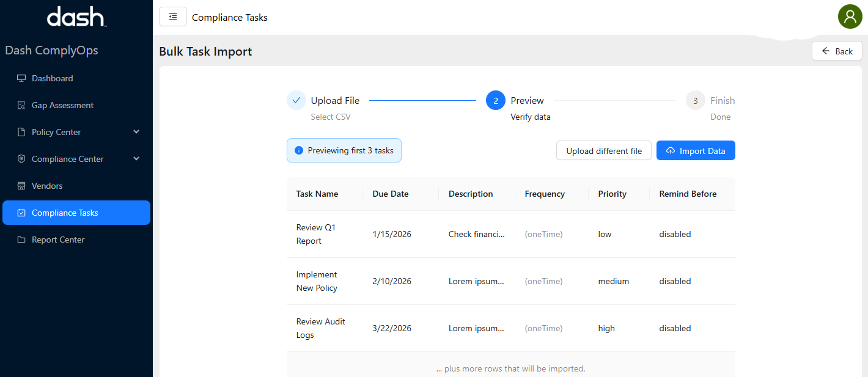Expand the Policy Center chevron

click(136, 132)
